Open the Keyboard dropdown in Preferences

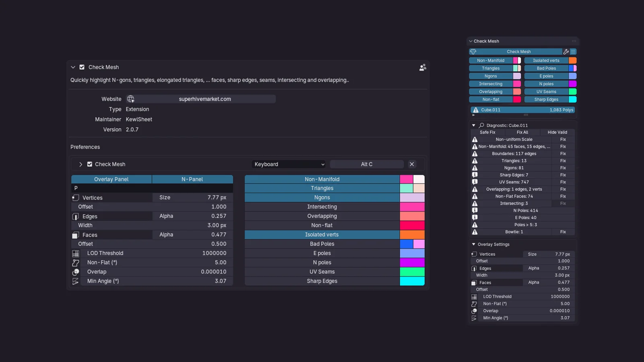(288, 164)
